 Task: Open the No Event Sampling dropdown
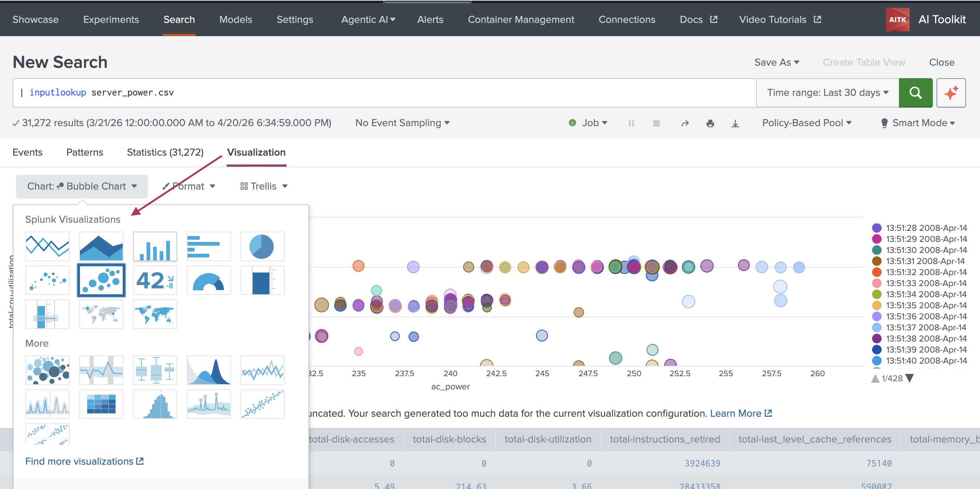402,123
